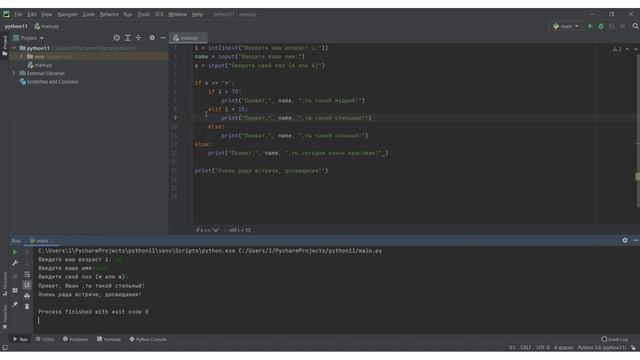Open the main run configuration dropdown
The width and height of the screenshot is (640, 360).
[566, 26]
